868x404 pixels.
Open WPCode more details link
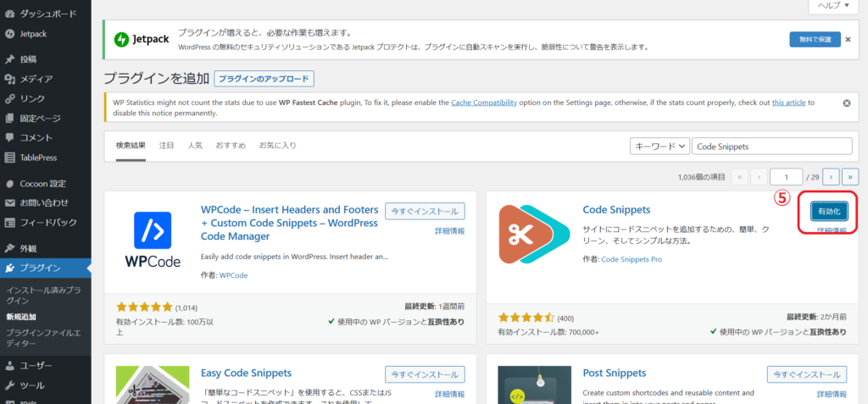(449, 231)
